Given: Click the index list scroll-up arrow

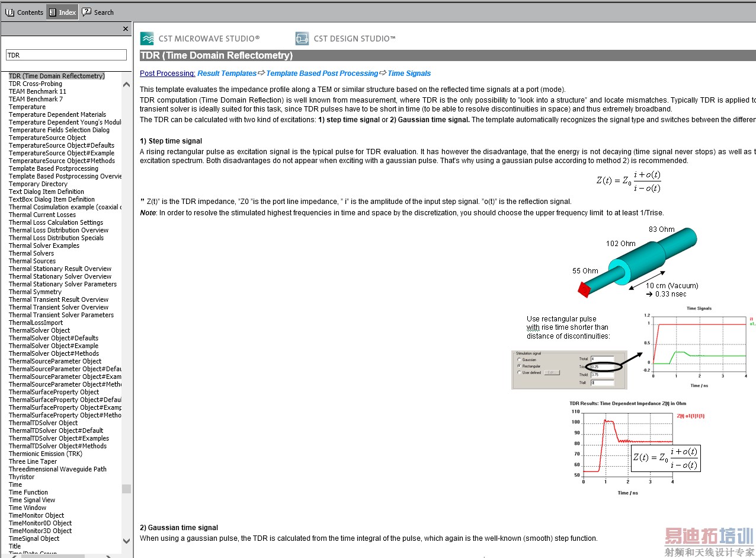Looking at the screenshot, I should pyautogui.click(x=126, y=85).
